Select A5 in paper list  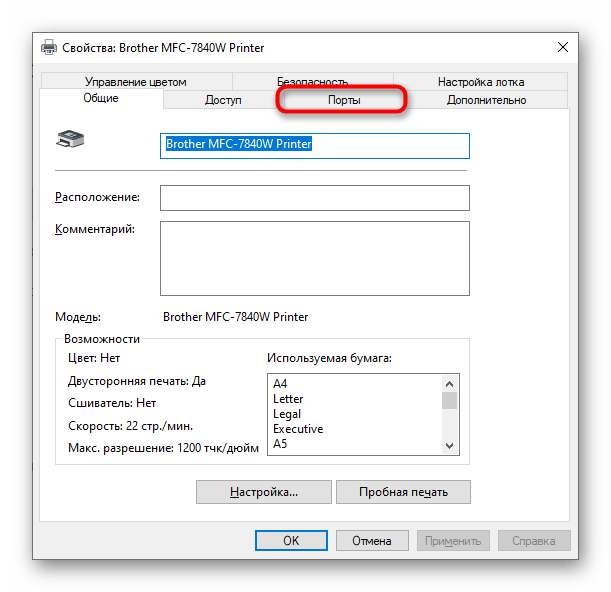[280, 444]
